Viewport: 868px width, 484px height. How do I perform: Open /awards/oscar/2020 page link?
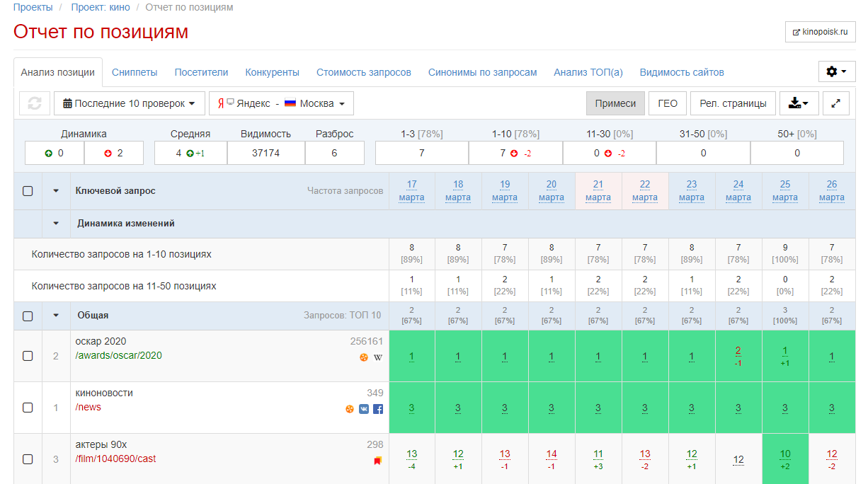[x=118, y=355]
